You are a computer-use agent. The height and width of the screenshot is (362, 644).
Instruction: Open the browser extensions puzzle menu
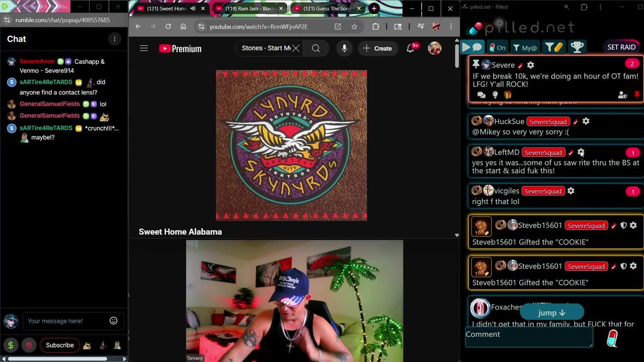(x=375, y=27)
